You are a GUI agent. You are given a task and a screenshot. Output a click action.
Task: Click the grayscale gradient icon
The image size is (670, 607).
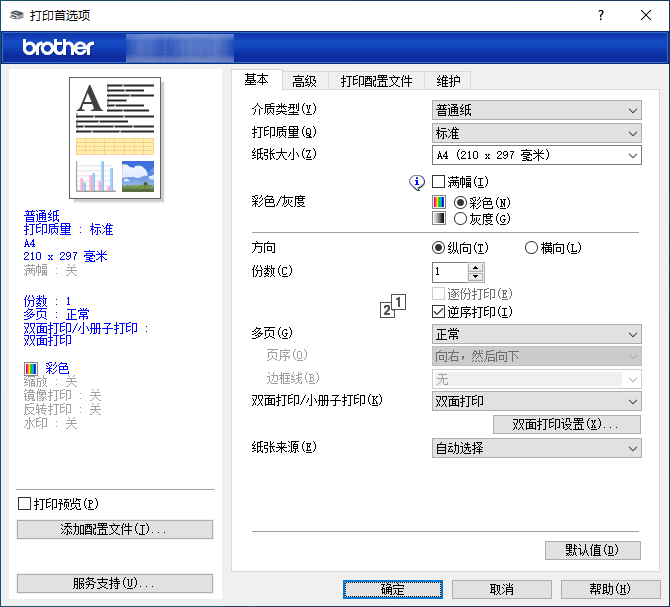[438, 218]
